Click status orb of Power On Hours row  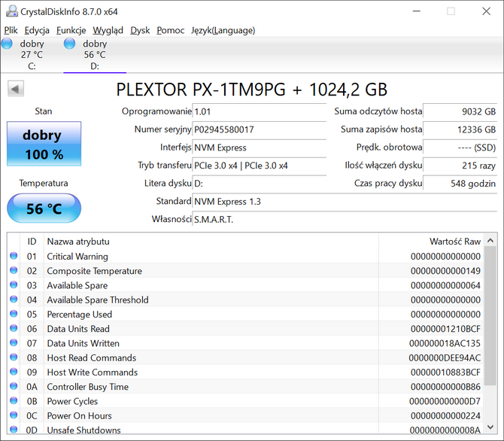point(14,415)
